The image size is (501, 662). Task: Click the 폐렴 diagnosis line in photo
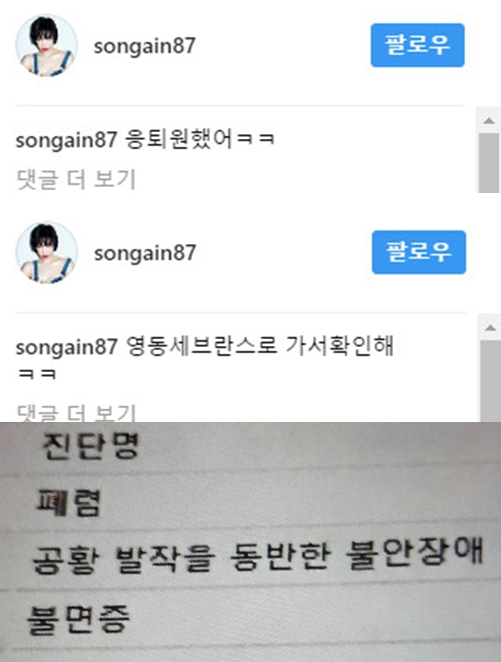pos(68,503)
